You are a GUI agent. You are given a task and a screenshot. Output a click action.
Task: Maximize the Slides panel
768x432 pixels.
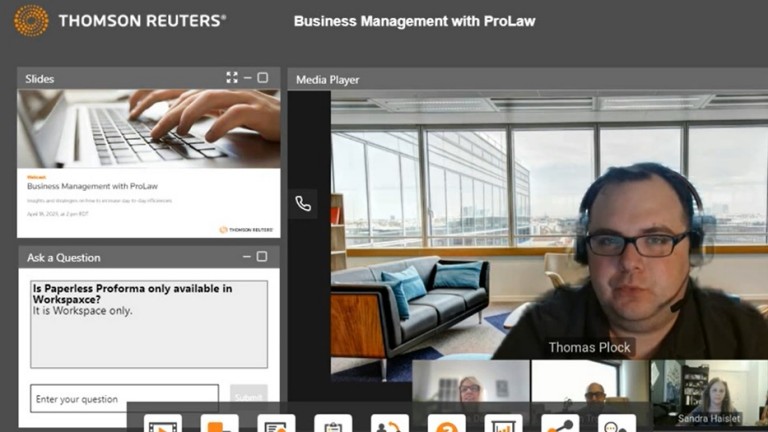pos(263,78)
